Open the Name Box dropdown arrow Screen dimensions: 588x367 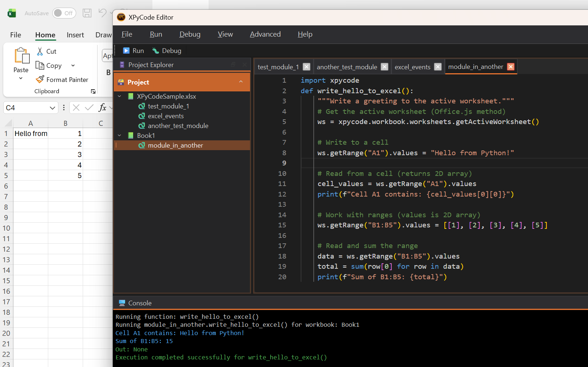[x=53, y=108]
